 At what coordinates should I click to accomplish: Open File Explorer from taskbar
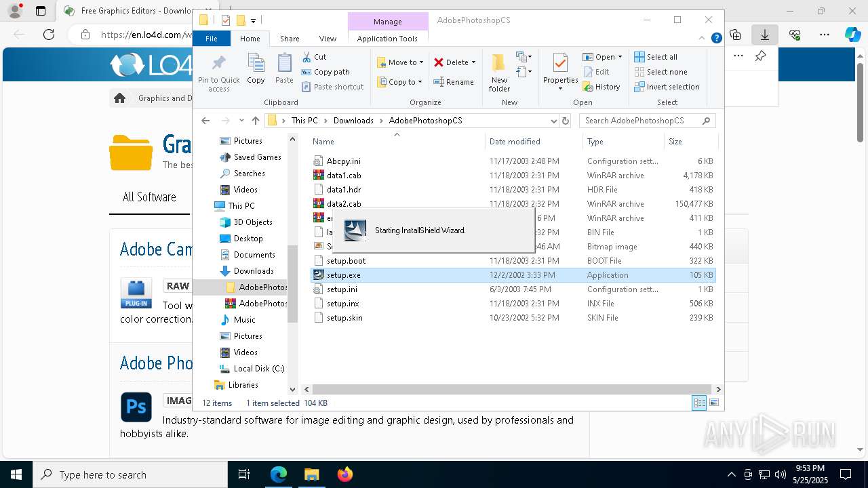311,474
